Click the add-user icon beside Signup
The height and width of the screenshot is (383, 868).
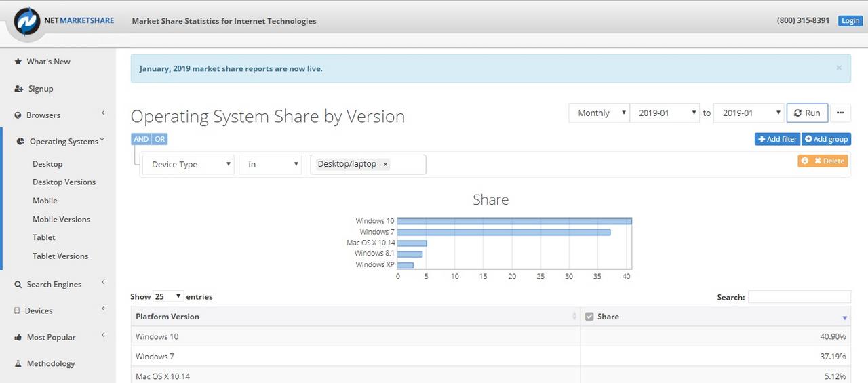point(19,89)
